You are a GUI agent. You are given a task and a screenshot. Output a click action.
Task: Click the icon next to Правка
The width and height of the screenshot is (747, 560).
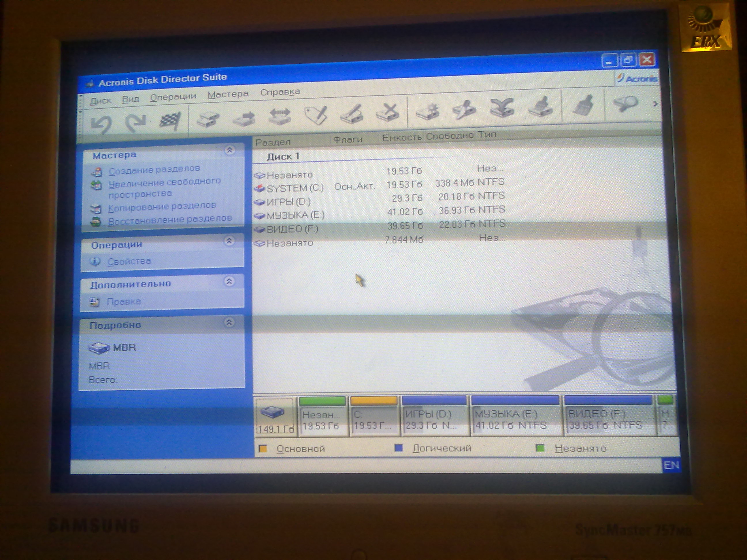pos(95,302)
